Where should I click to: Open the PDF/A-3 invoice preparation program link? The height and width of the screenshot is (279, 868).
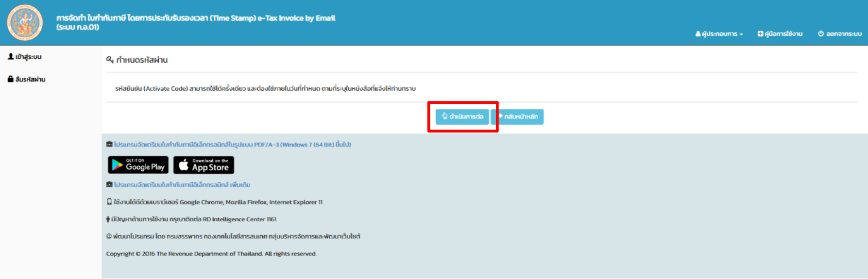[x=232, y=145]
